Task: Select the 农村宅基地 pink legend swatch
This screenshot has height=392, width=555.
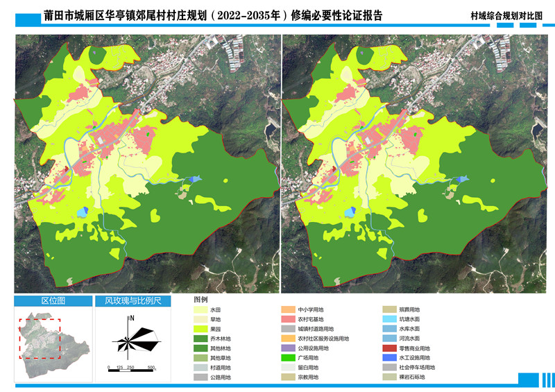Action: (x=289, y=319)
